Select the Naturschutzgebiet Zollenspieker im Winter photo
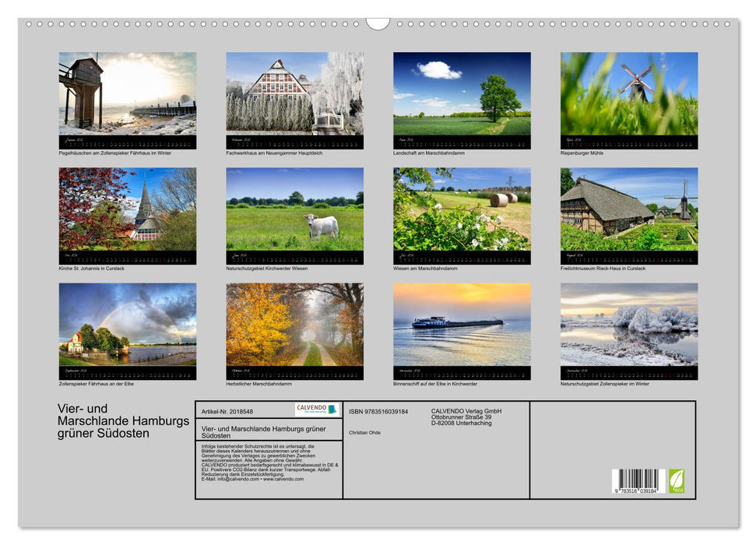 (629, 325)
